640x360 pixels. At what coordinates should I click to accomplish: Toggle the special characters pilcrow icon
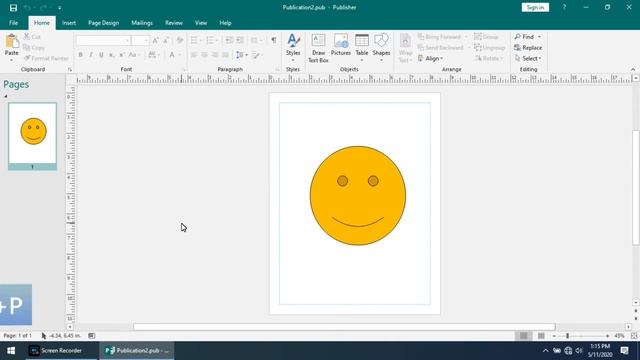coord(274,40)
